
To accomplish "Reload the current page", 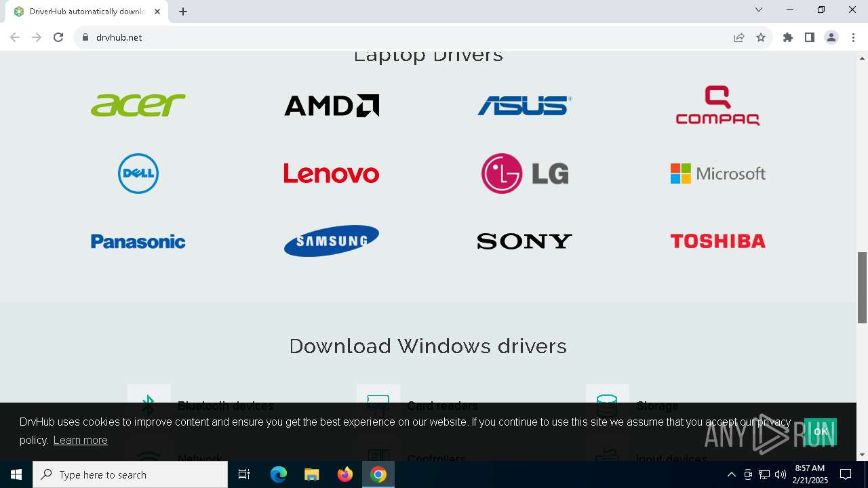I will click(x=58, y=37).
